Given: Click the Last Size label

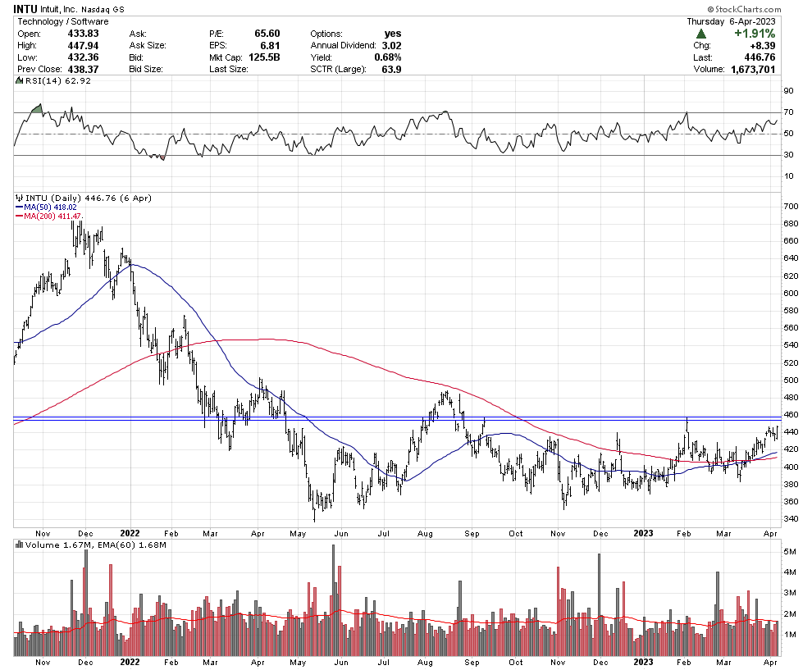Looking at the screenshot, I should pos(229,69).
